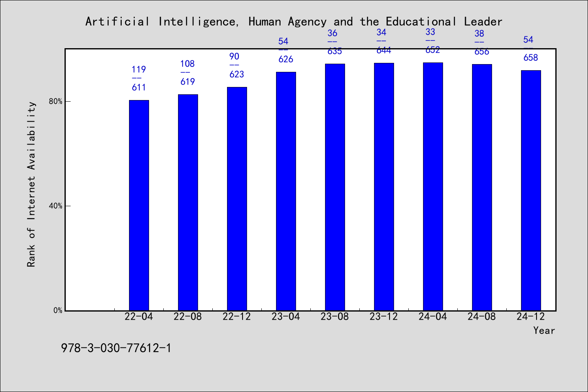Click the 23-08 axis label

coord(335,316)
